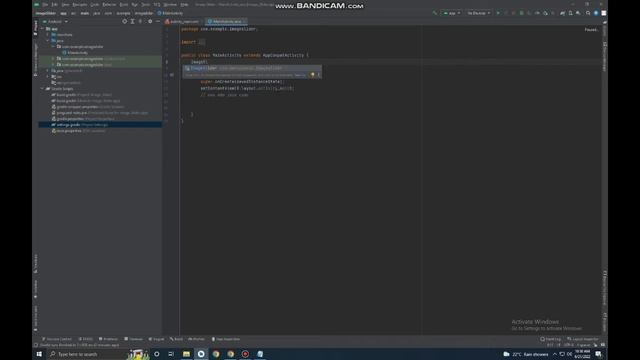Click the green Run app icon
The width and height of the screenshot is (640, 360).
(x=498, y=13)
